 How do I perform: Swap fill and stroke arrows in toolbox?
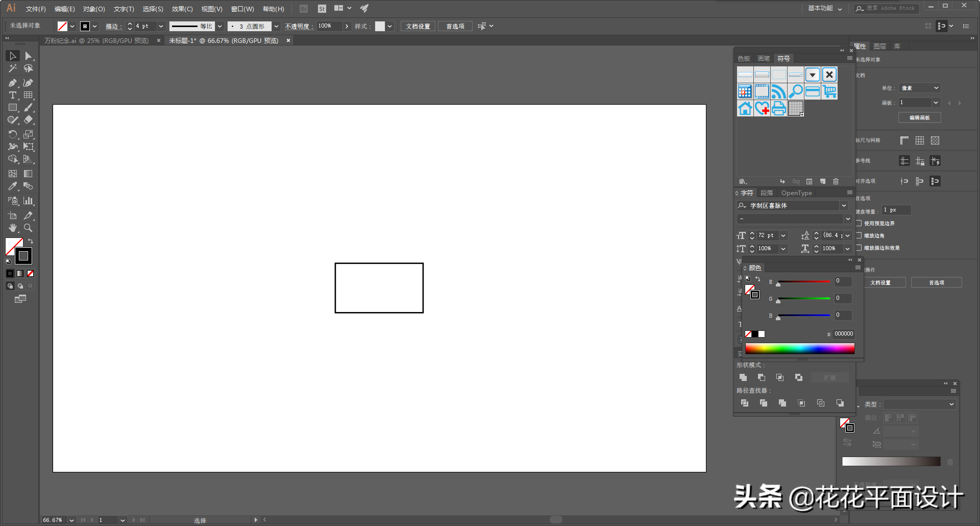pyautogui.click(x=31, y=241)
